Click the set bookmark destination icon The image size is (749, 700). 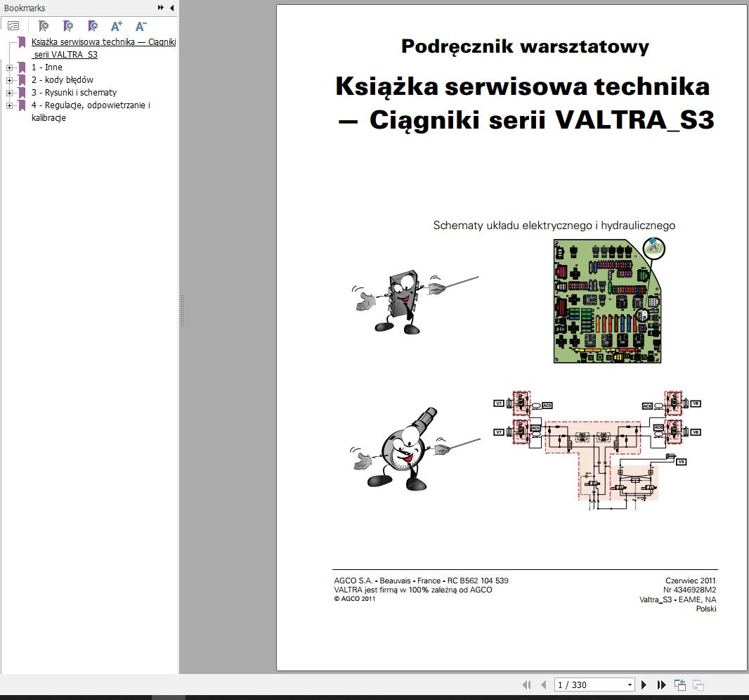tap(93, 26)
